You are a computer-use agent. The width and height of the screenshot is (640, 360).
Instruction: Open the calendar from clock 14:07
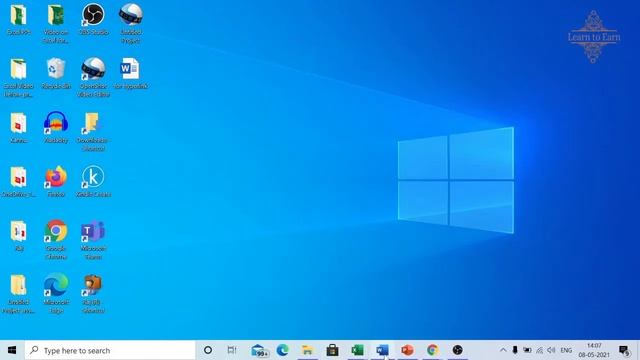(594, 350)
